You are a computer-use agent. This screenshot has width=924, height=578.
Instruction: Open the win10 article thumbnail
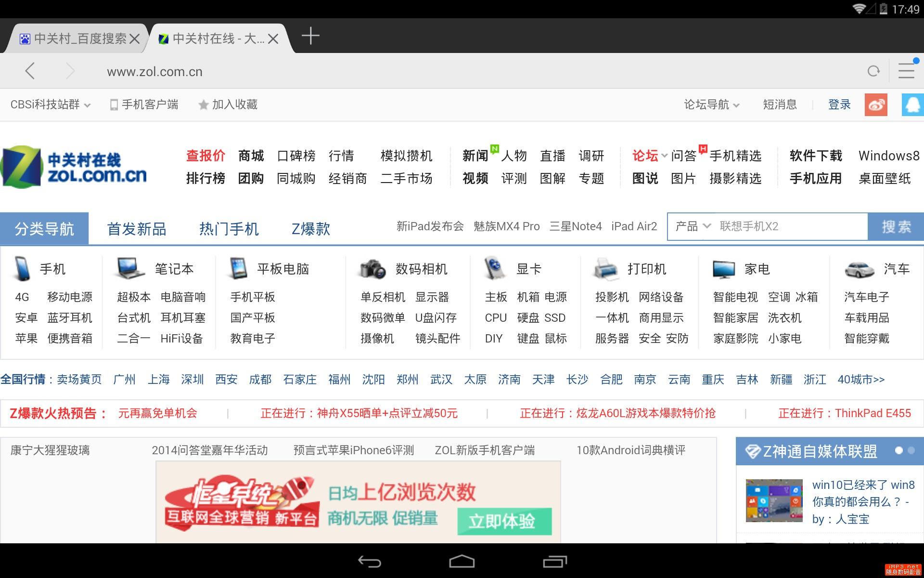[x=774, y=500]
